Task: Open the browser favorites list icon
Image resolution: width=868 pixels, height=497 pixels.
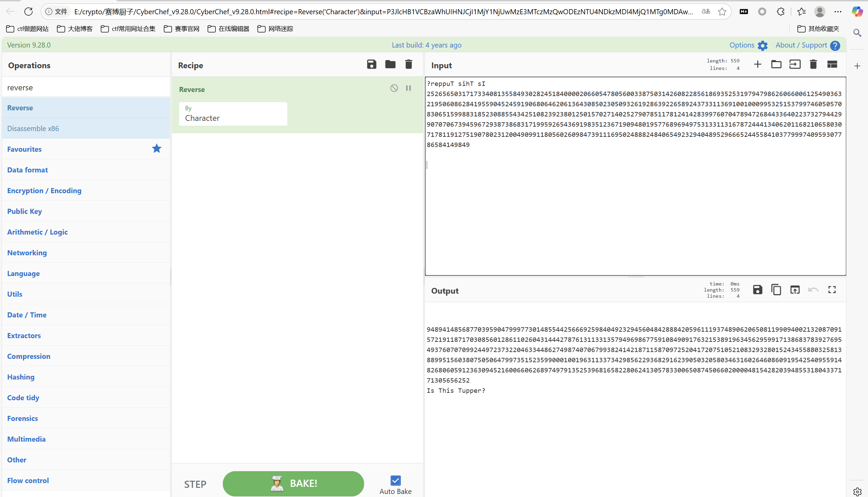Action: 801,12
